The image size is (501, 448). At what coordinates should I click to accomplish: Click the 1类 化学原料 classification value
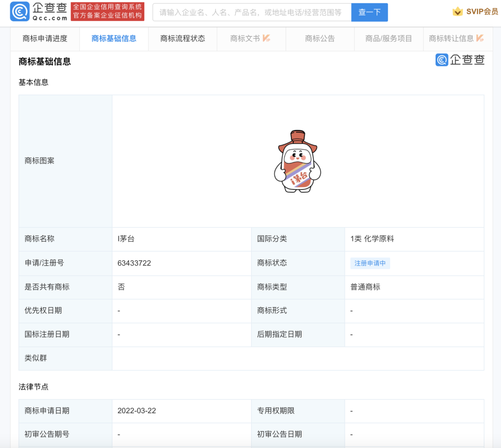[x=372, y=239]
